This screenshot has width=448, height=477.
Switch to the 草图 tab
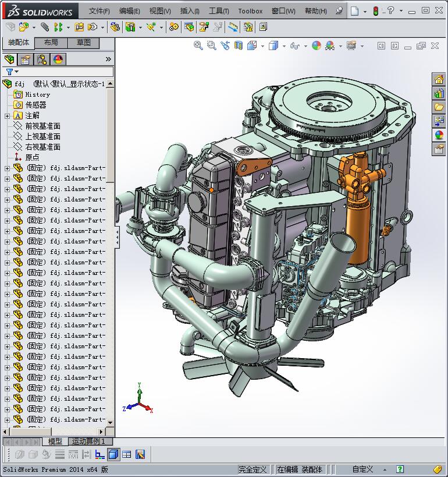(84, 43)
